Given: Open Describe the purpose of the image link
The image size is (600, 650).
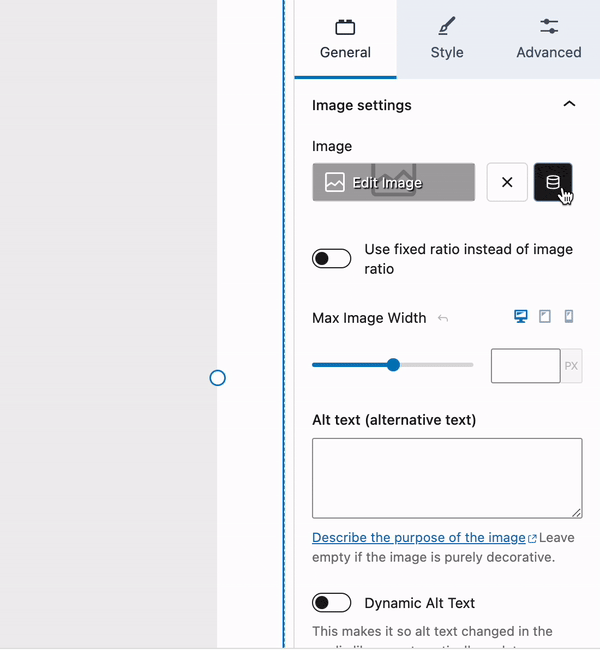Looking at the screenshot, I should [x=424, y=538].
